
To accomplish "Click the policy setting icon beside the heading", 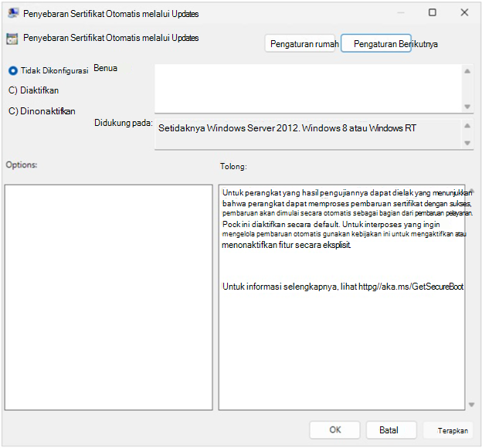I will [12, 39].
